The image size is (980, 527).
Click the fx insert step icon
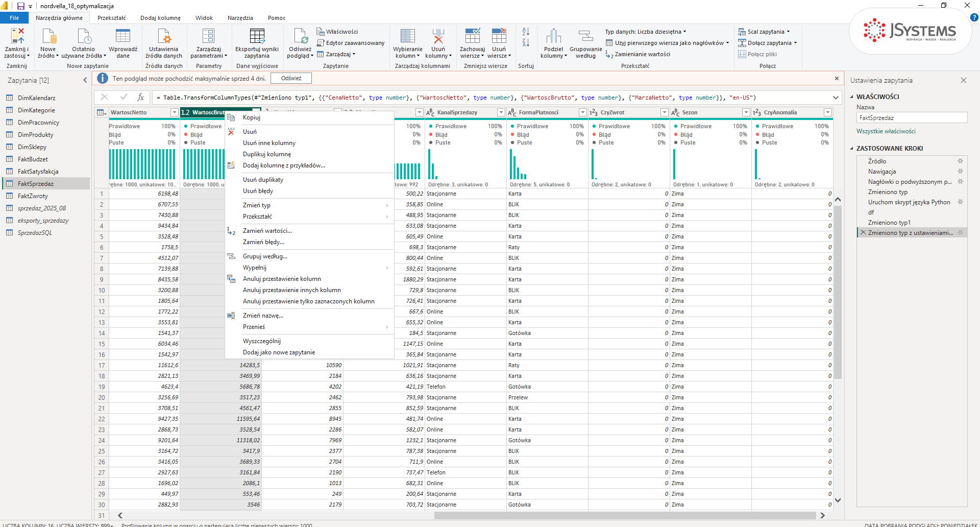pos(141,98)
